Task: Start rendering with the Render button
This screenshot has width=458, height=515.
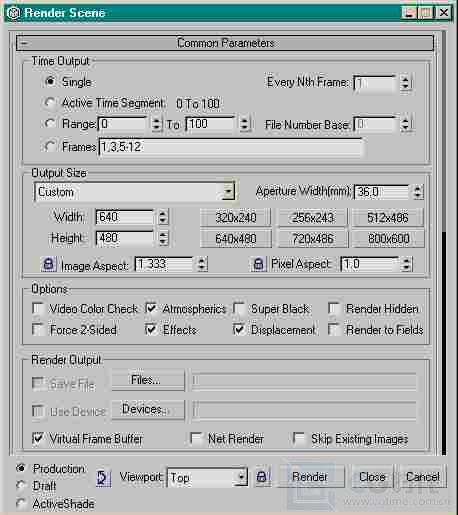Action: 310,477
